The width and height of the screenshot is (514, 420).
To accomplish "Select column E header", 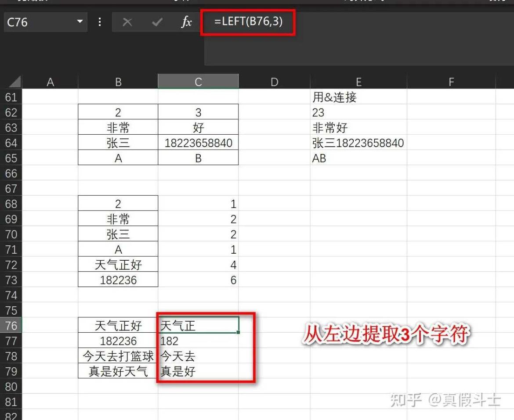I will 358,82.
